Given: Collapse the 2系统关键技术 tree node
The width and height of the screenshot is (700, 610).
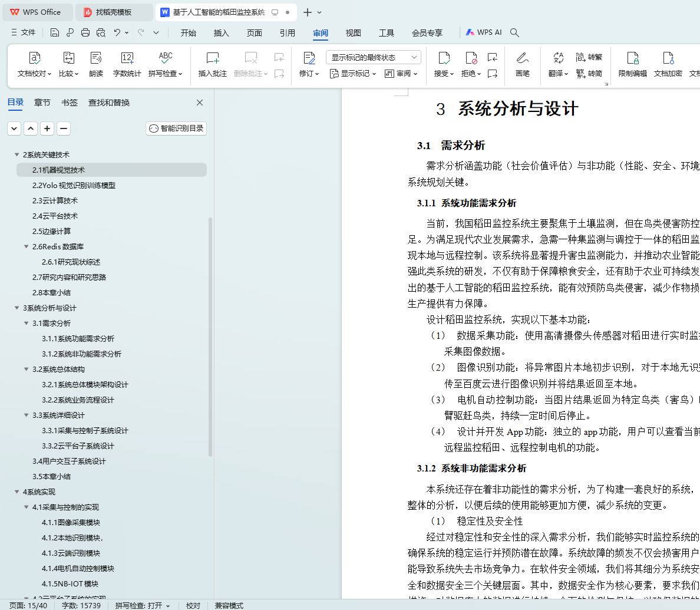Looking at the screenshot, I should click(x=17, y=154).
